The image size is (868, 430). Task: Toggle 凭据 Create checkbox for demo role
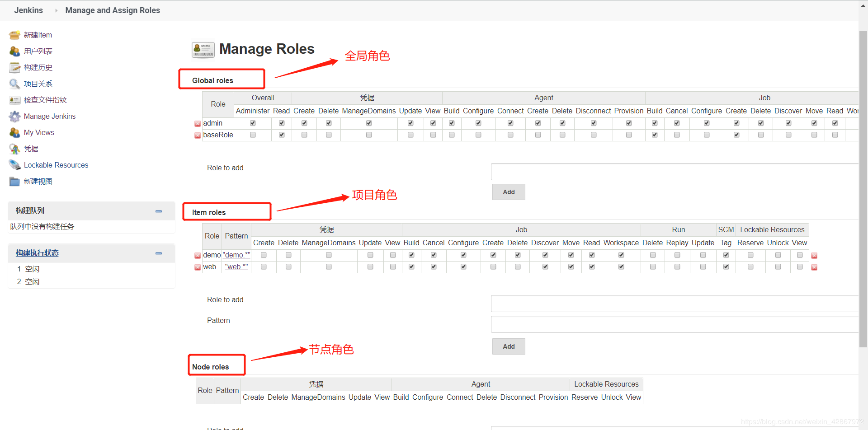coord(264,255)
